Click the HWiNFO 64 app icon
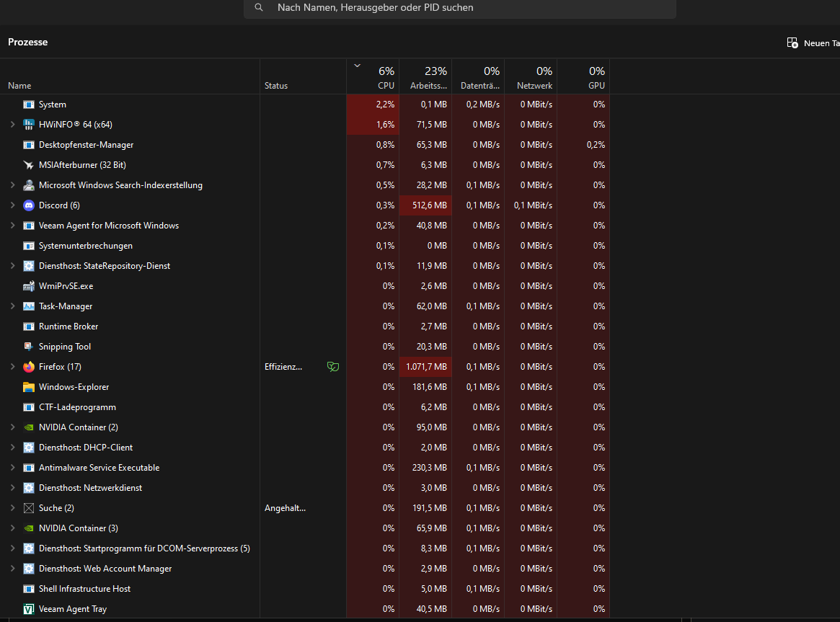This screenshot has height=622, width=840. pyautogui.click(x=29, y=125)
